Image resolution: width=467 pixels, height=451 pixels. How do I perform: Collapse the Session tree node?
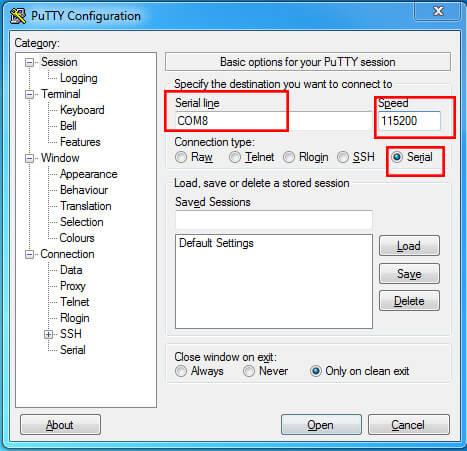[29, 62]
